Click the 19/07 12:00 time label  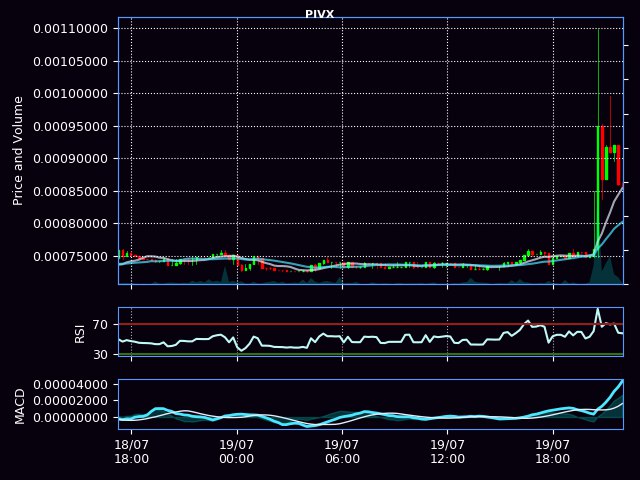[447, 451]
